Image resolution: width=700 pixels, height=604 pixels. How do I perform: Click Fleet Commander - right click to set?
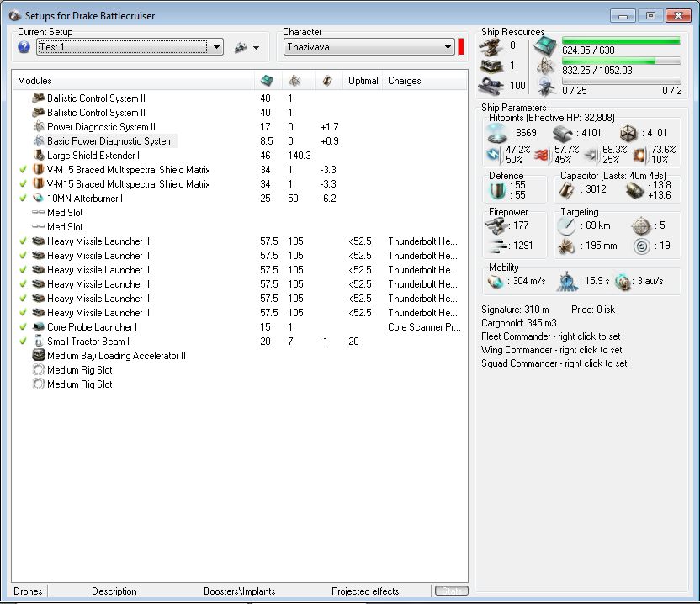(x=551, y=336)
